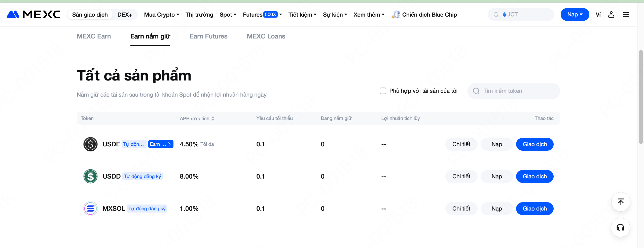The height and width of the screenshot is (248, 644).
Task: Click the scroll-to-top arrow icon
Action: point(621,202)
